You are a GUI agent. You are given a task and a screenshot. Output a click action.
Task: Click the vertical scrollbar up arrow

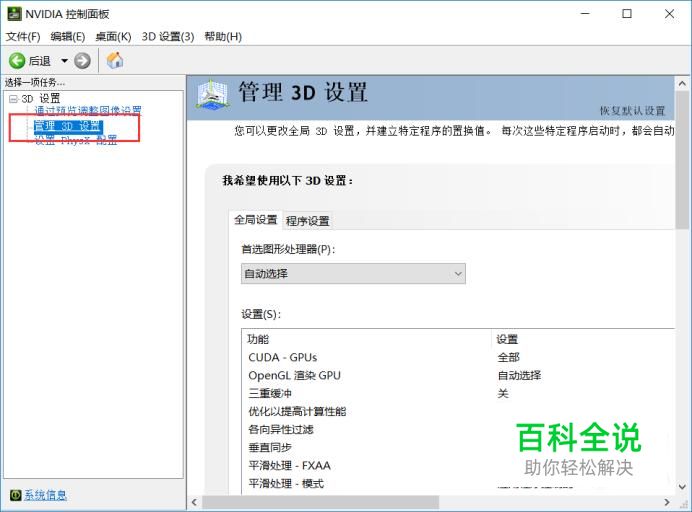pyautogui.click(x=682, y=83)
